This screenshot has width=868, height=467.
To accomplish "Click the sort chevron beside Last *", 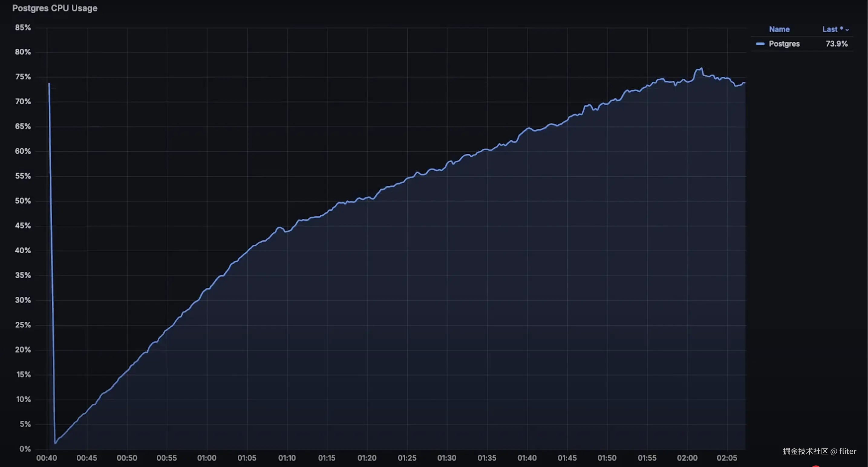I will (x=847, y=30).
